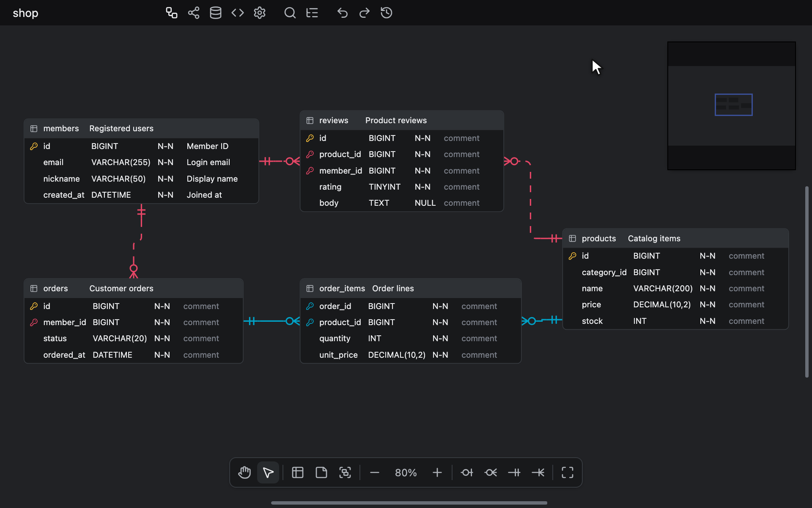Click the viewport rectangle in minimap
The width and height of the screenshot is (812, 508).
[x=734, y=105]
